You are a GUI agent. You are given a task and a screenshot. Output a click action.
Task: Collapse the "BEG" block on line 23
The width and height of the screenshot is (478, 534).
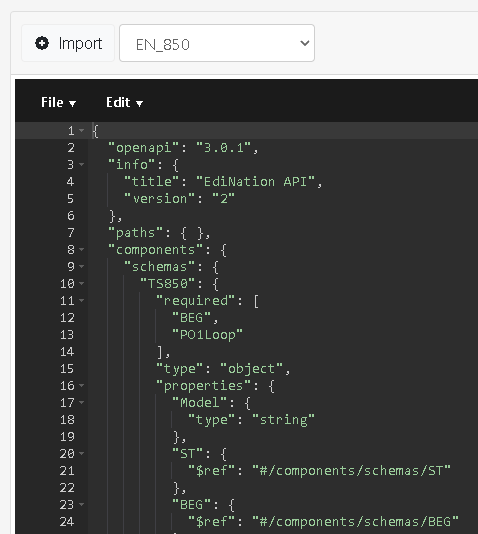point(81,504)
